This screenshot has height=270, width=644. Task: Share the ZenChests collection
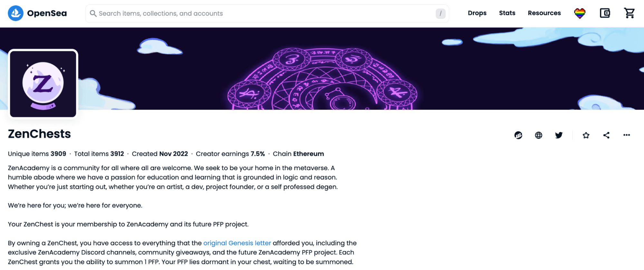(x=606, y=135)
